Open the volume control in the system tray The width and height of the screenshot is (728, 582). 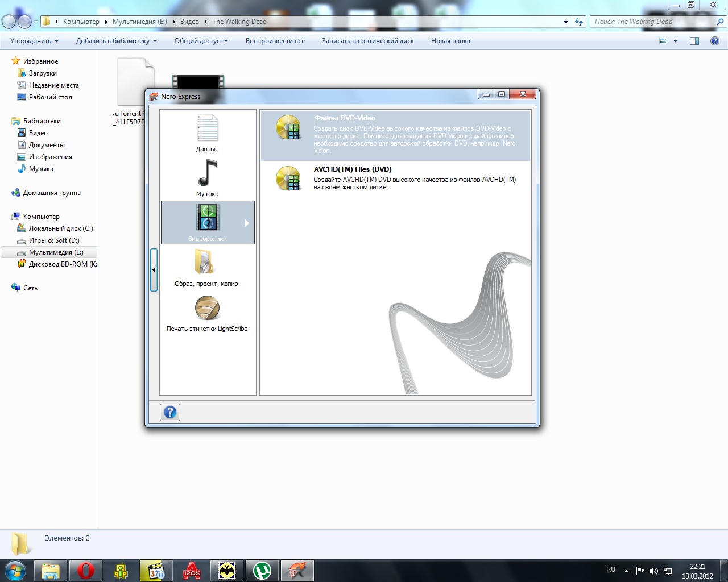654,571
